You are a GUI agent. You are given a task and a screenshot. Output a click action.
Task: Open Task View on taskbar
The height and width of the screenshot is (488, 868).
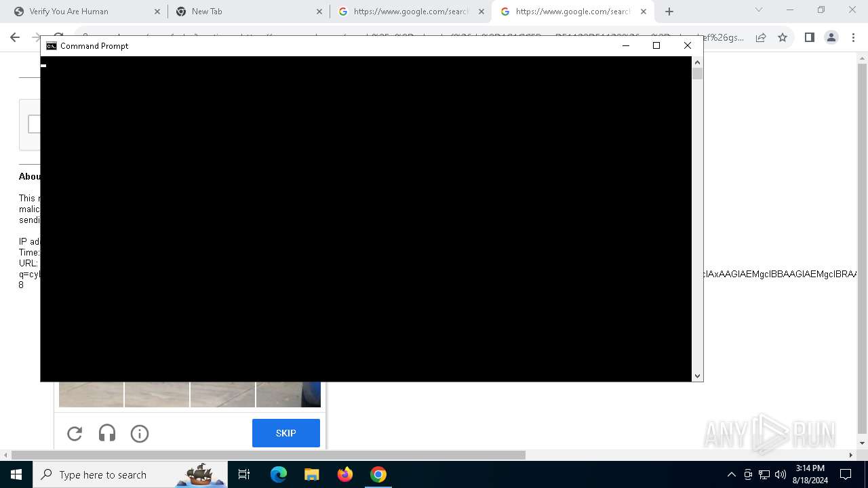click(244, 474)
